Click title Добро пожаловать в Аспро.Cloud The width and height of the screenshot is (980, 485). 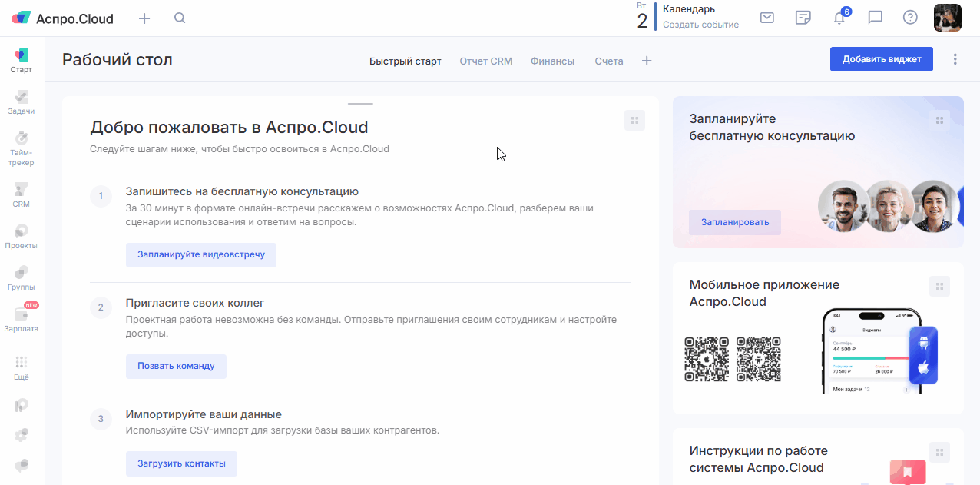[229, 127]
